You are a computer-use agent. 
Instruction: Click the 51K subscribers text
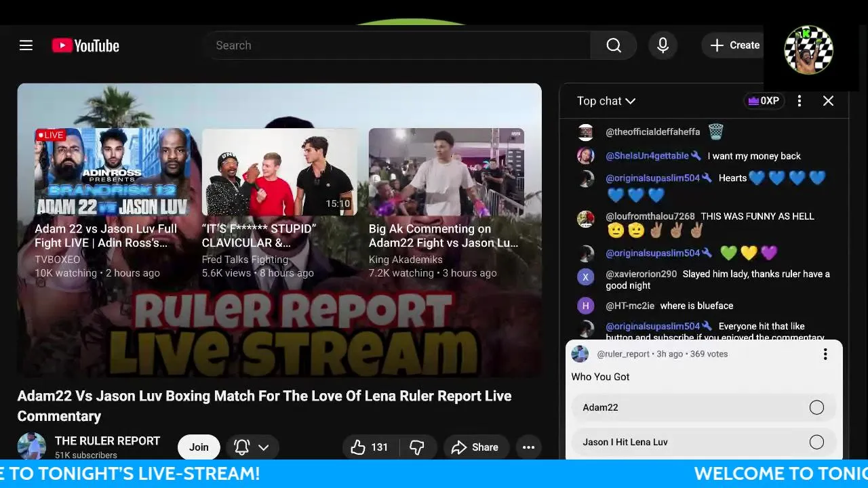(86, 455)
